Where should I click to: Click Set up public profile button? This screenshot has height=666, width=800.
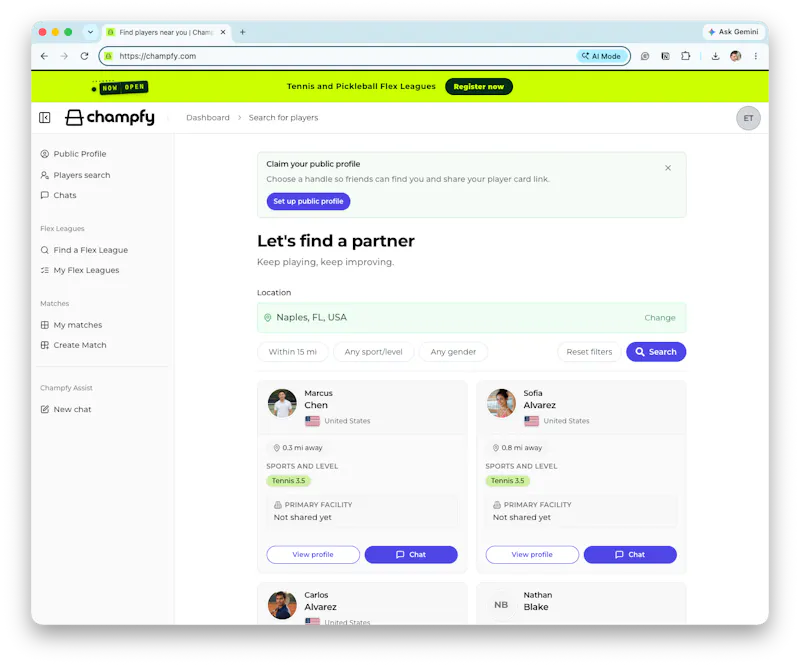308,201
